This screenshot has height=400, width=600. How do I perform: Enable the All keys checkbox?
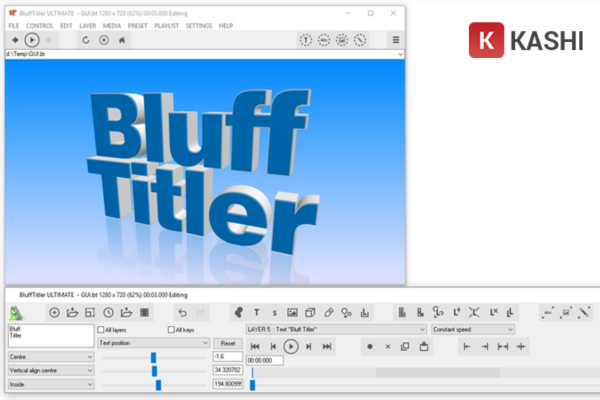171,330
